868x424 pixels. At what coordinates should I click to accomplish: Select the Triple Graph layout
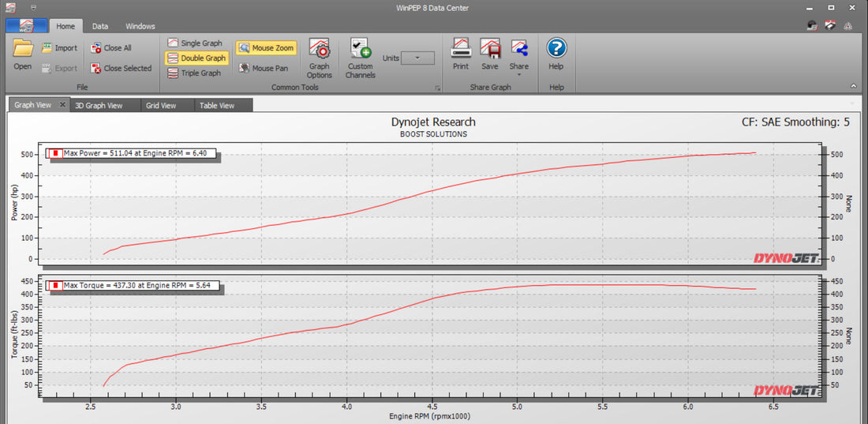(x=194, y=73)
